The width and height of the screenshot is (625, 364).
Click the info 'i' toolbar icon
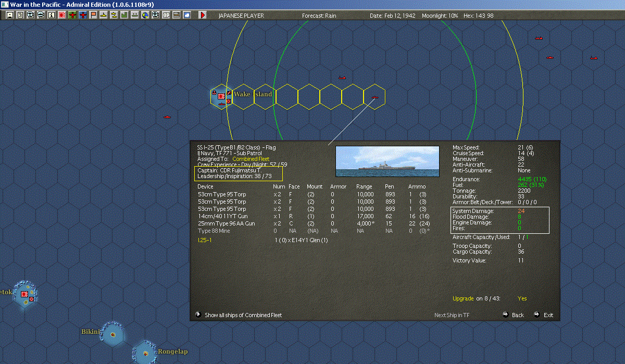[51, 15]
